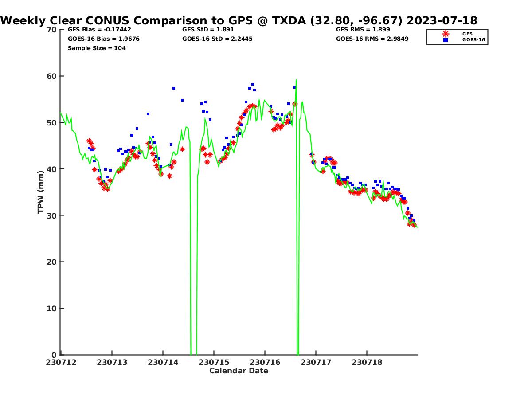
Task: Click the red GFS asterisk legend marker
Action: [446, 34]
